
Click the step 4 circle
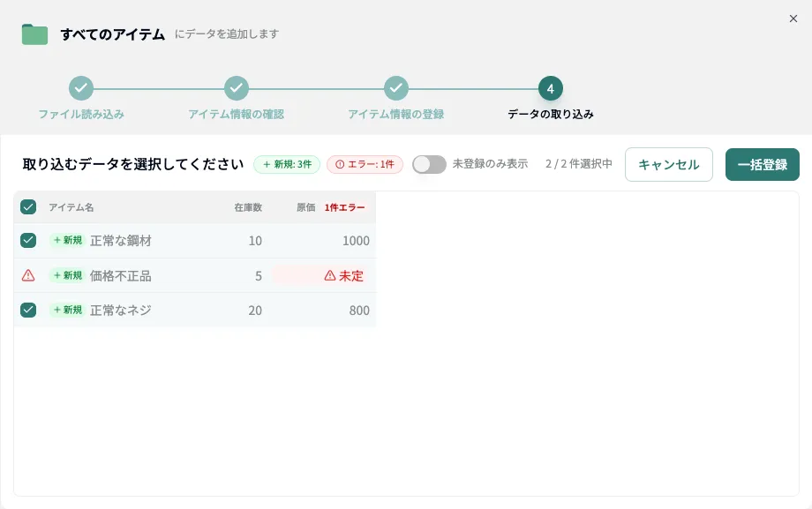[551, 88]
